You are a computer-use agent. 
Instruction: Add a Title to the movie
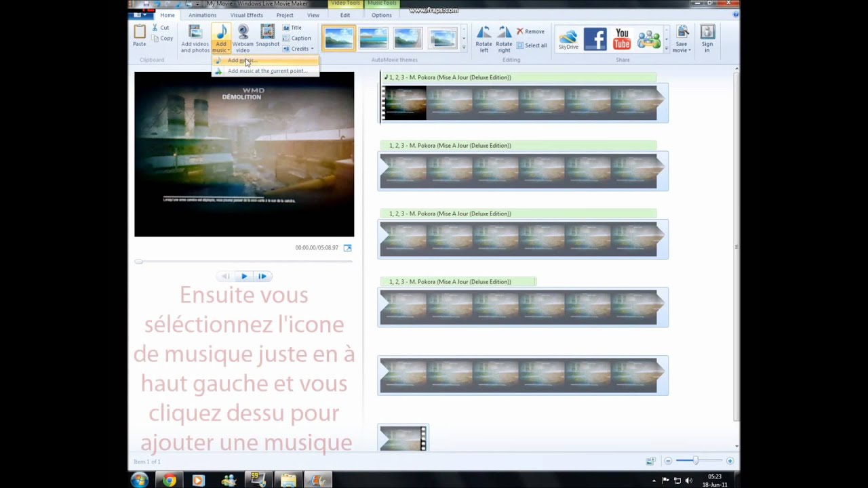coord(292,28)
